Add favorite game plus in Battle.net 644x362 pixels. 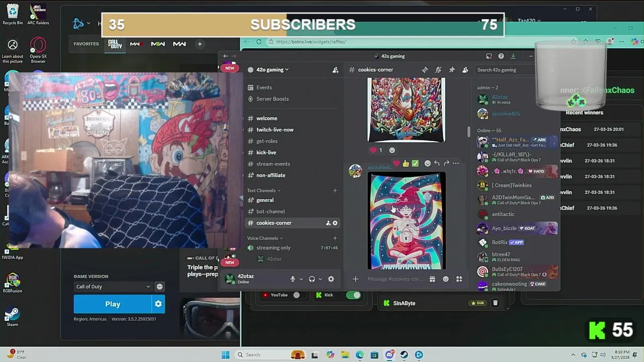[x=200, y=44]
